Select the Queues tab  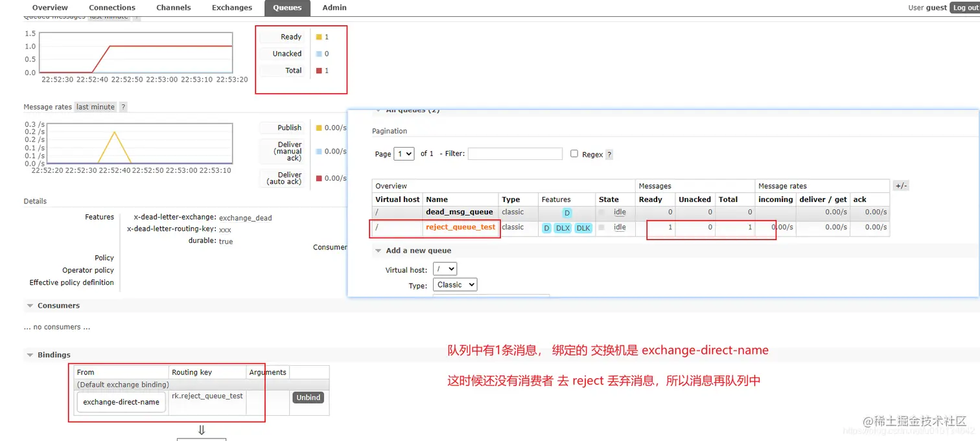287,8
